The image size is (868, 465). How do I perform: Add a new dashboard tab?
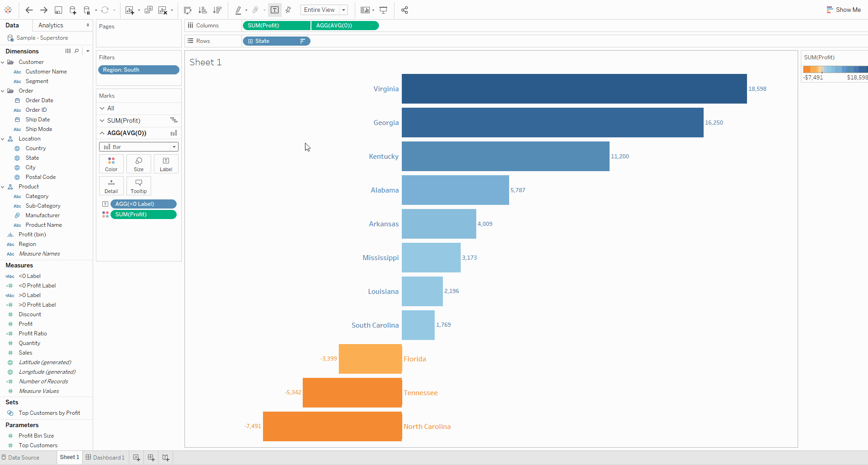tap(151, 457)
